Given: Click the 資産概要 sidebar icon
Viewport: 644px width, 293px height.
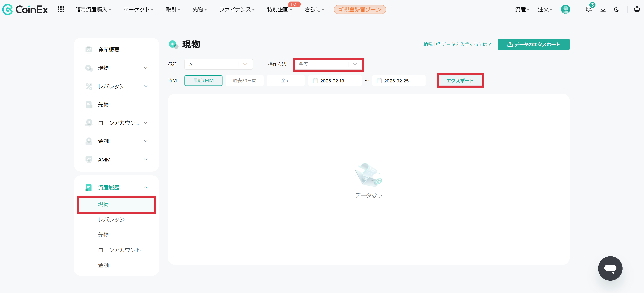Looking at the screenshot, I should [x=89, y=50].
